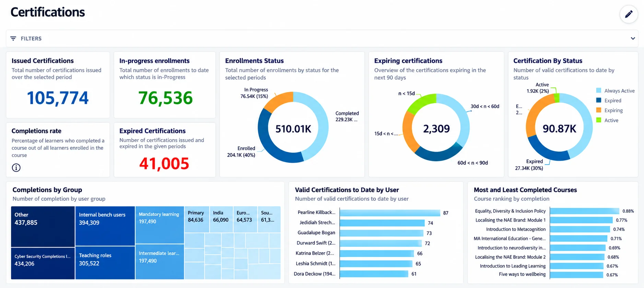Click the Katrina Belzer user label
Viewport: 644px width, 288px height.
click(x=315, y=253)
